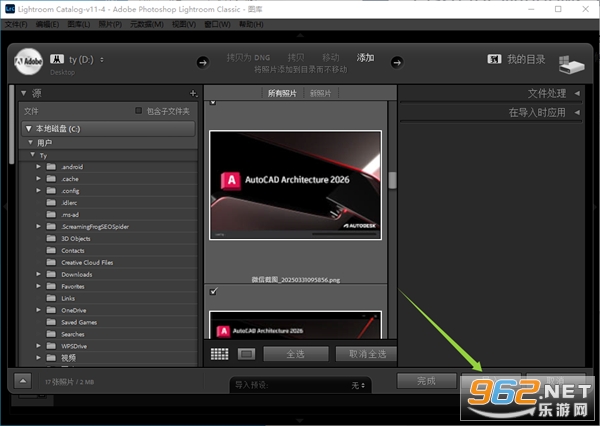Expand the Downloads folder
Screen dimensions: 600x426
tap(38, 274)
